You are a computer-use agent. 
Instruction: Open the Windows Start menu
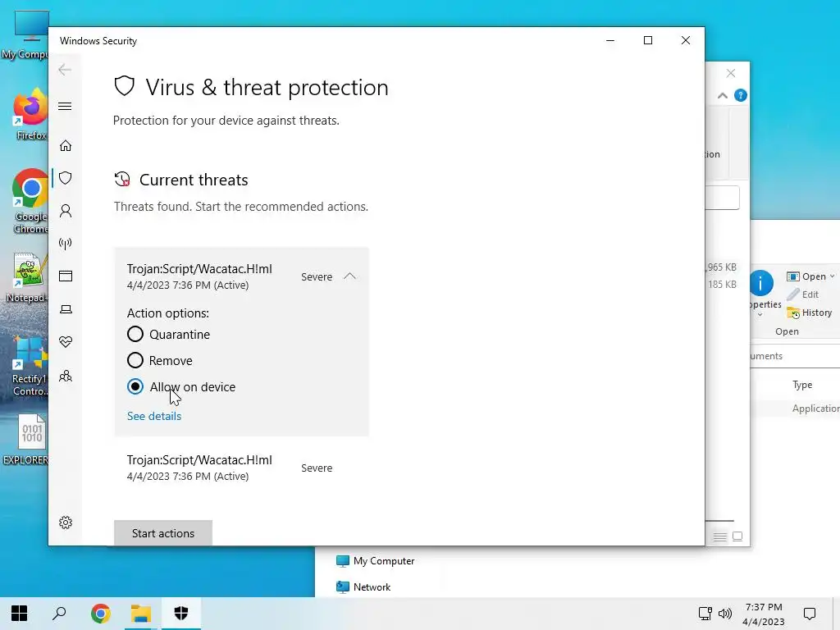[20, 614]
